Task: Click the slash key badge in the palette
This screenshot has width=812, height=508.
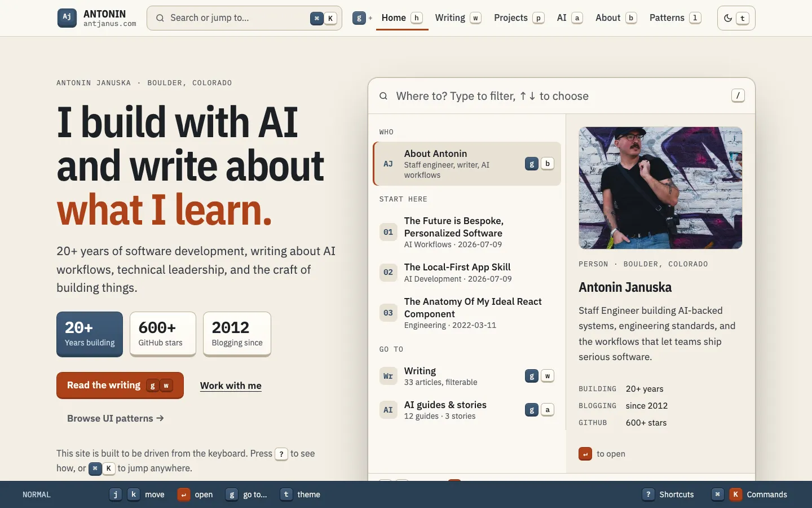Action: (x=738, y=95)
